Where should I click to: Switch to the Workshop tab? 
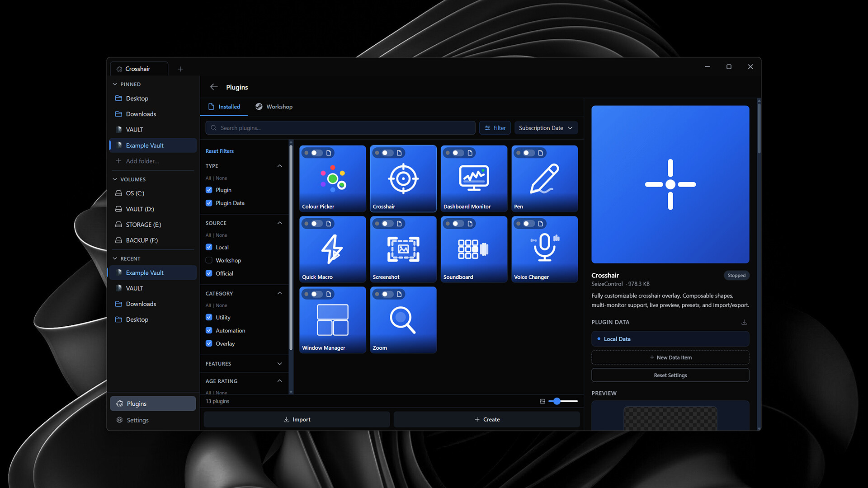tap(274, 107)
